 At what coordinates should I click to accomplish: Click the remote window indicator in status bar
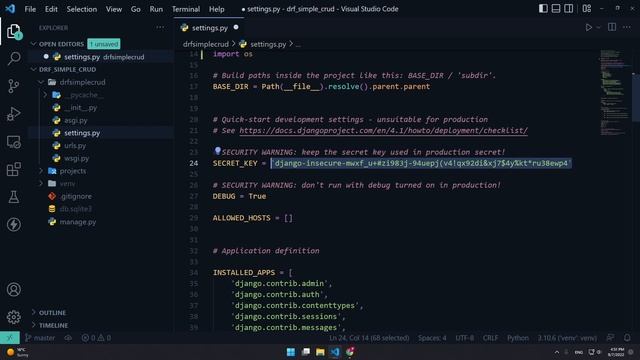[x=10, y=338]
